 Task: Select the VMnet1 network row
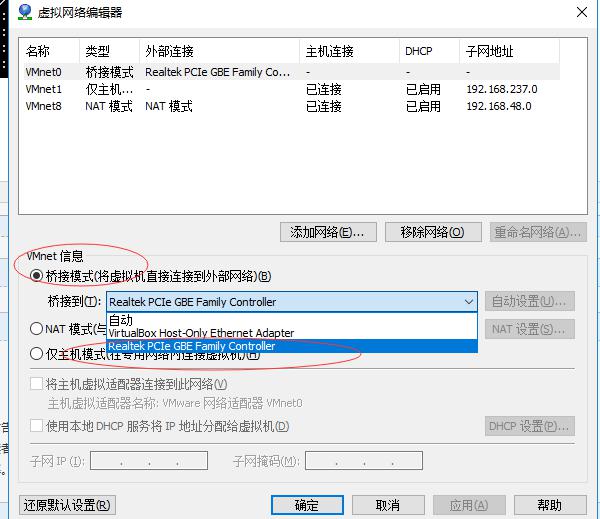click(292, 89)
